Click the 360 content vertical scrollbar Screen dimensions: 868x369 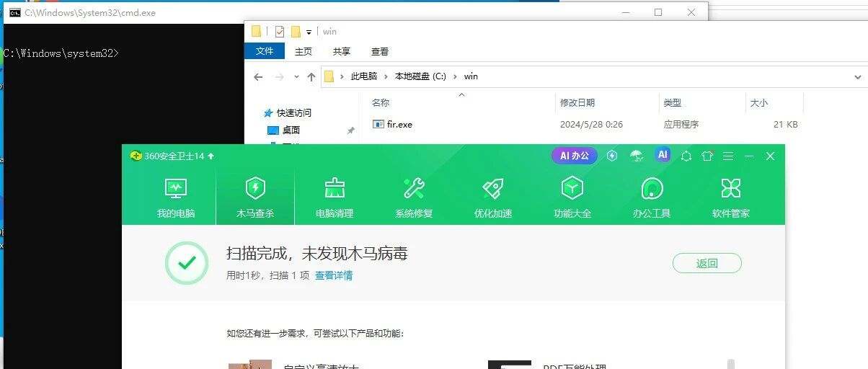tap(731, 364)
